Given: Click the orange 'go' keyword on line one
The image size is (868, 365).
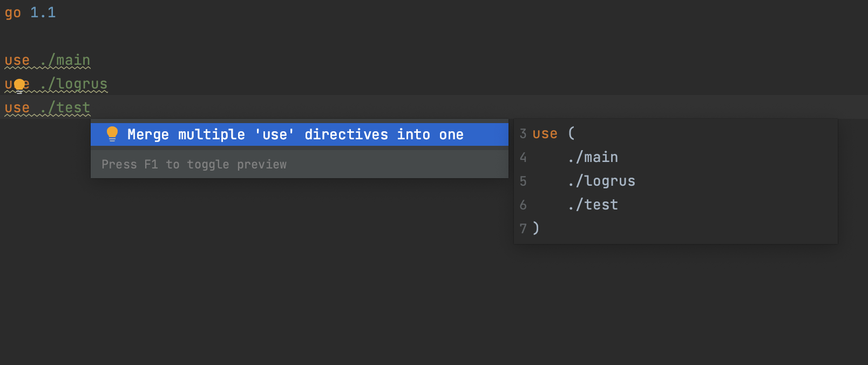Looking at the screenshot, I should [x=12, y=12].
